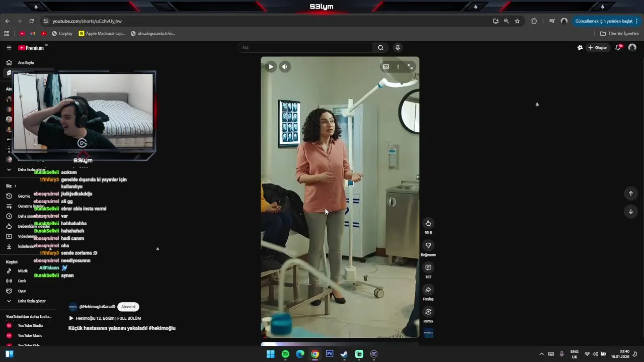Image resolution: width=644 pixels, height=362 pixels.
Task: Dislike this Short (Beğenme)
Action: [x=428, y=245]
